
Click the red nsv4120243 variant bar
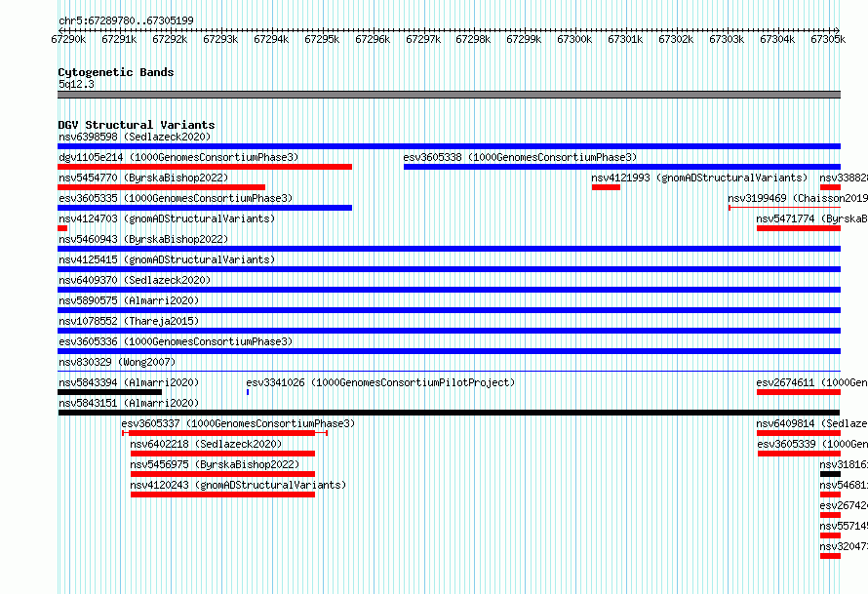click(222, 495)
